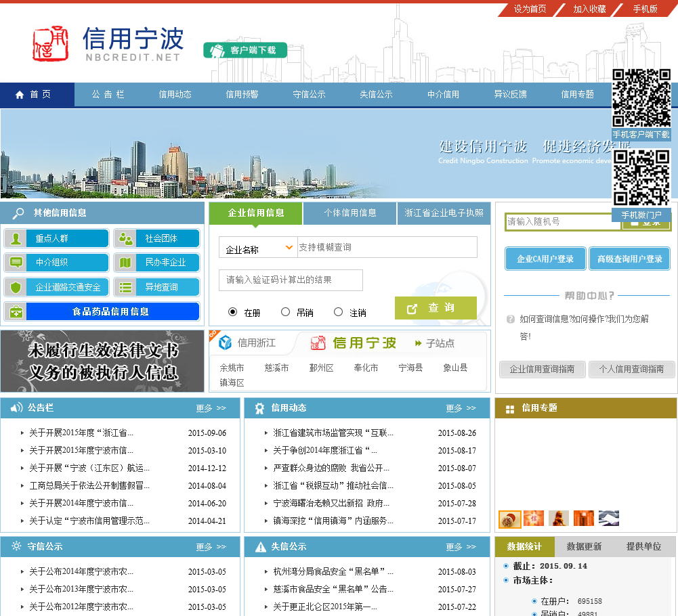Expand 更多 in 守信公示 section

coord(211,547)
